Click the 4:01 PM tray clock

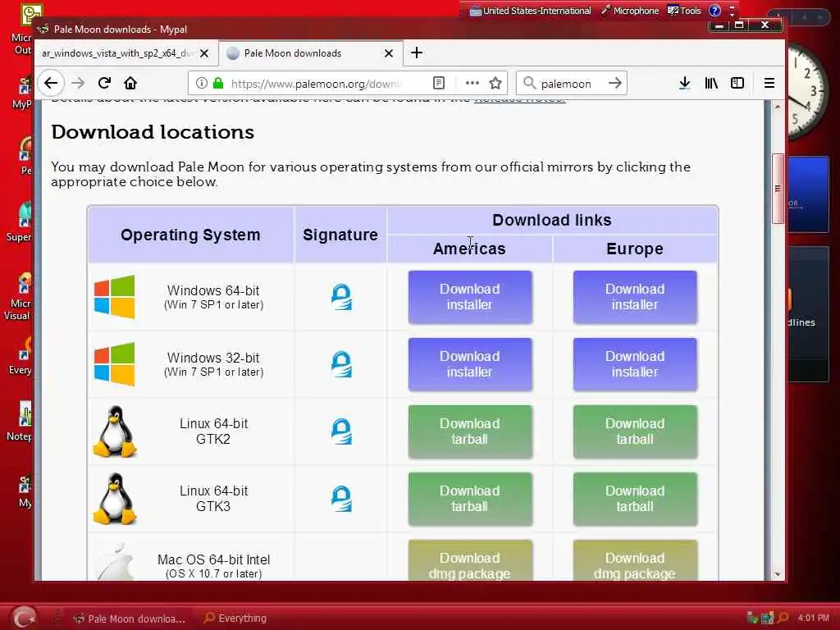[813, 618]
